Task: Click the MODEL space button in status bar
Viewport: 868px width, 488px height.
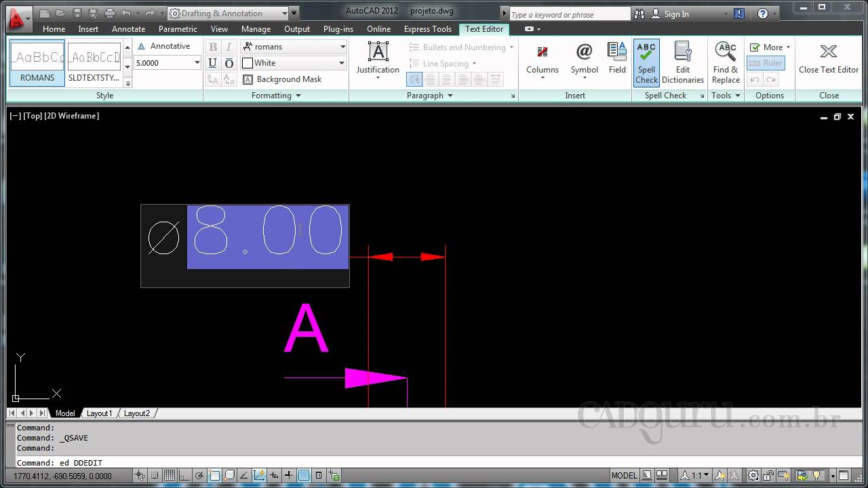Action: (x=624, y=476)
